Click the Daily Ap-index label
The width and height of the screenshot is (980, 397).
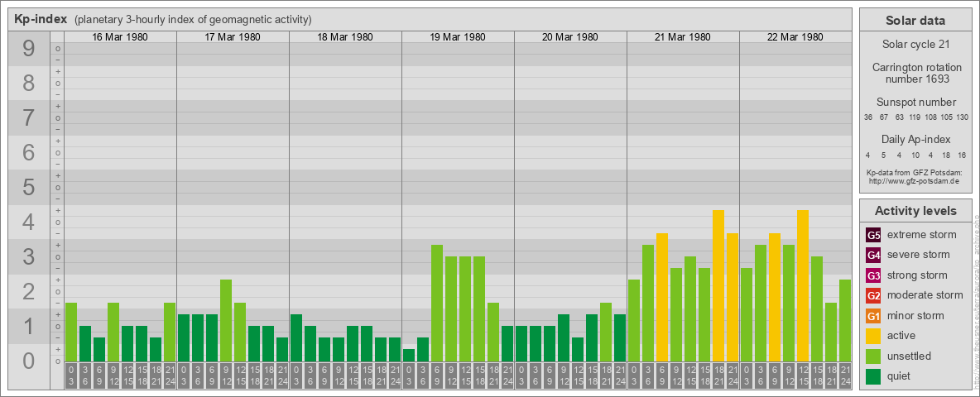click(916, 139)
